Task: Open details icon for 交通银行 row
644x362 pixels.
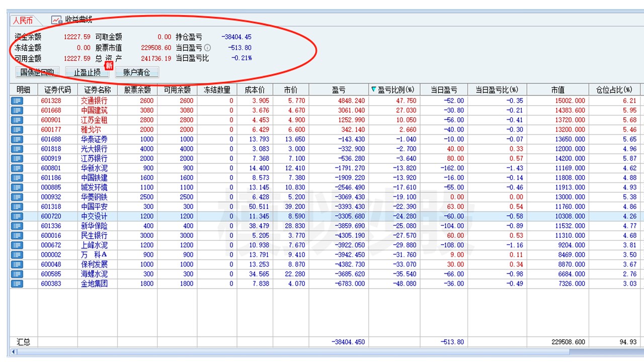Action: point(17,101)
